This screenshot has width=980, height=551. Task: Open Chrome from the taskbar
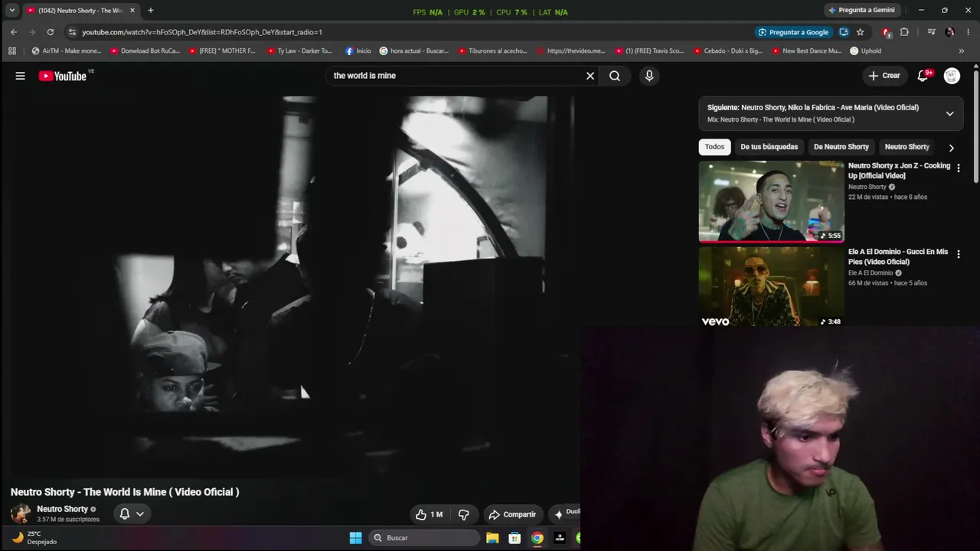(537, 538)
